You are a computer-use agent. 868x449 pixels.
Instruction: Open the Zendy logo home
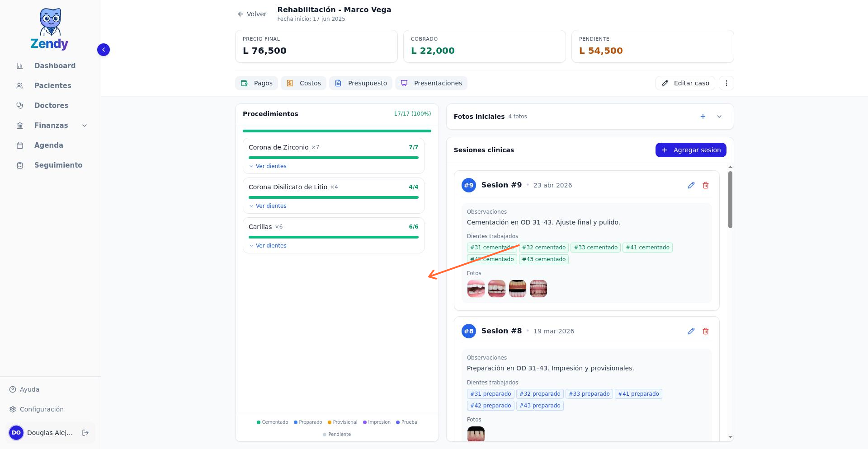click(50, 29)
